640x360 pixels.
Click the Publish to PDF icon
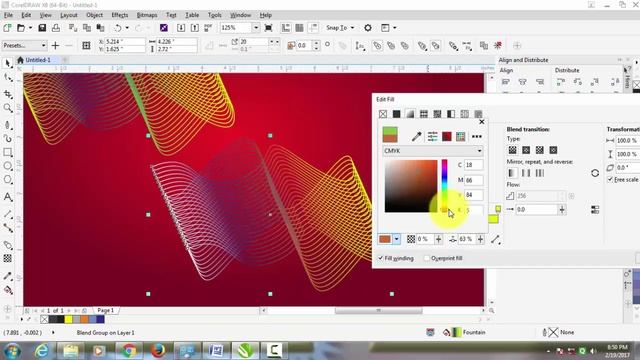[x=208, y=28]
